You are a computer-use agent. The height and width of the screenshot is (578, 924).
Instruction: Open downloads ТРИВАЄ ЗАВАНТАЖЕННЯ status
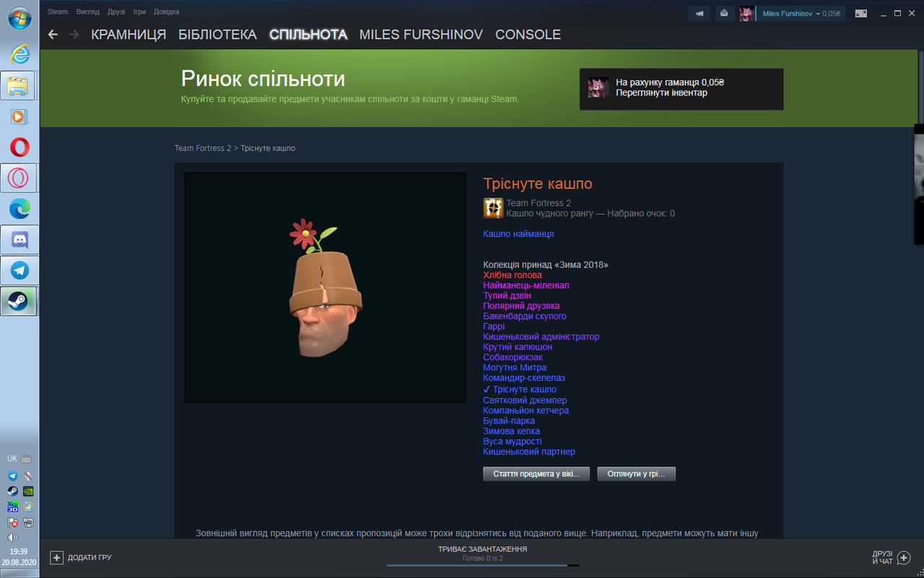point(482,549)
